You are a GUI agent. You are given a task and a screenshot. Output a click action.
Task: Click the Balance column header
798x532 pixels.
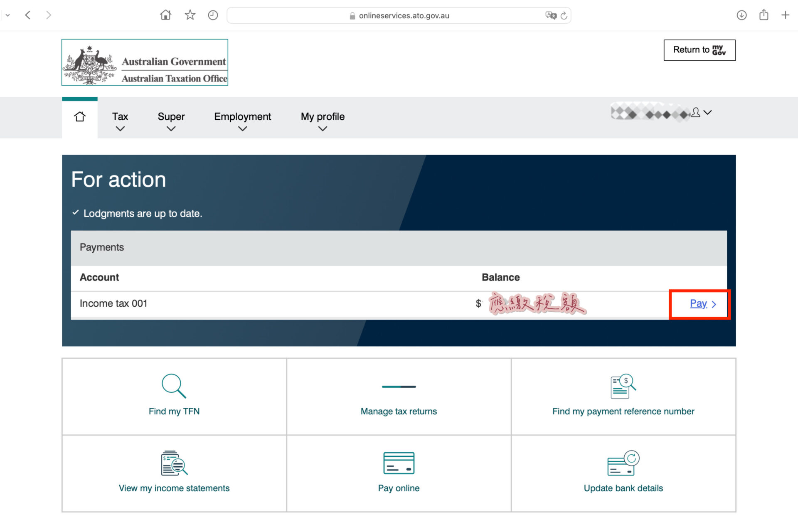pyautogui.click(x=500, y=277)
